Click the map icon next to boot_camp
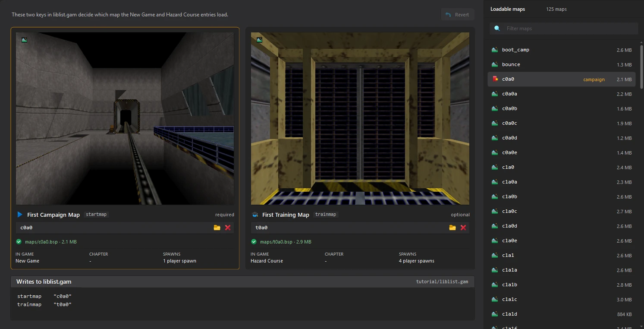Screen dimensions: 644x329 (495, 50)
